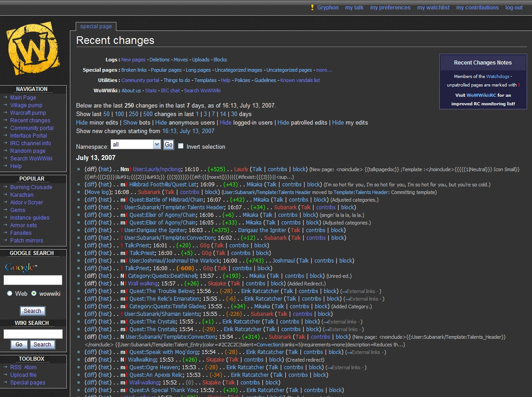This screenshot has height=397, width=532.
Task: Focus the Google search text field
Action: 33,280
